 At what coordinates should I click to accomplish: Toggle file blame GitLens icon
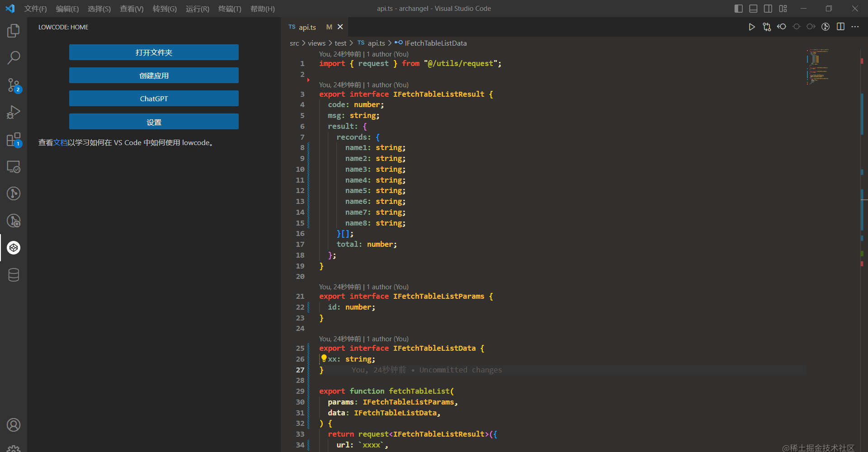(826, 27)
